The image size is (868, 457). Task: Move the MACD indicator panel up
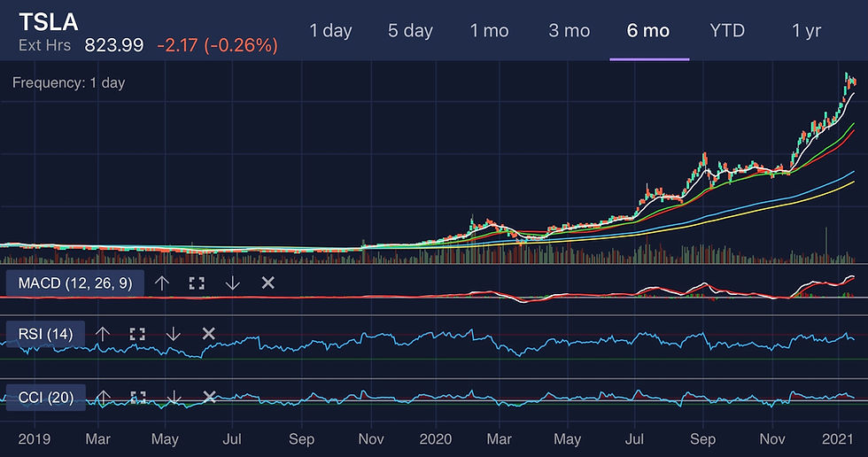pyautogui.click(x=161, y=283)
